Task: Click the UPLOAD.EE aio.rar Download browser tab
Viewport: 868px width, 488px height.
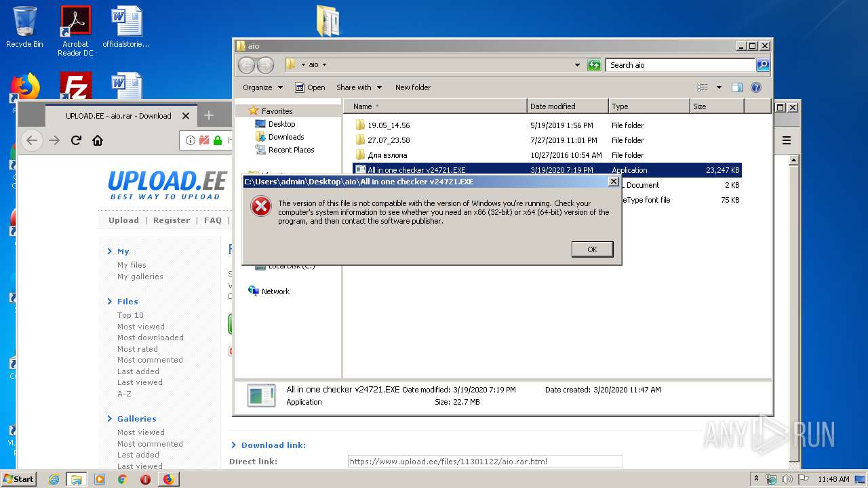Action: point(119,116)
